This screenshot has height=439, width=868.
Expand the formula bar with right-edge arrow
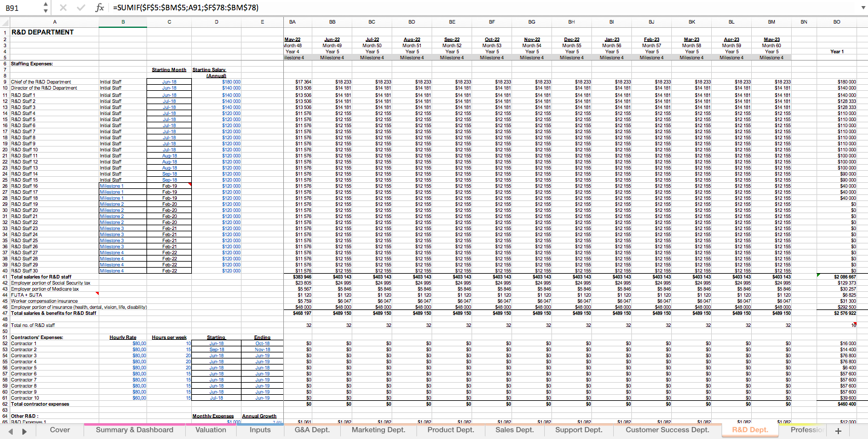pos(863,7)
